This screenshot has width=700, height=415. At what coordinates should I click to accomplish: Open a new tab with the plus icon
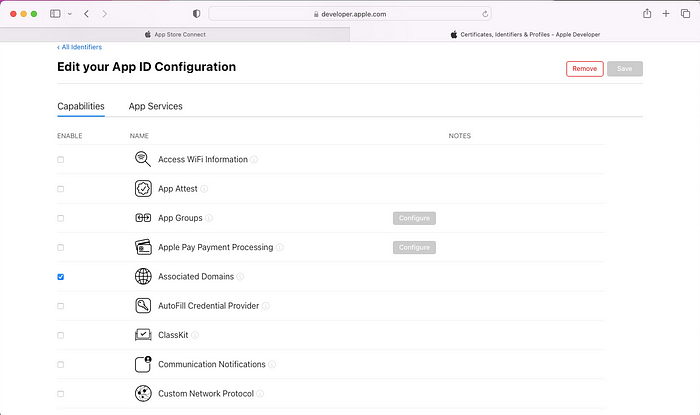[666, 14]
